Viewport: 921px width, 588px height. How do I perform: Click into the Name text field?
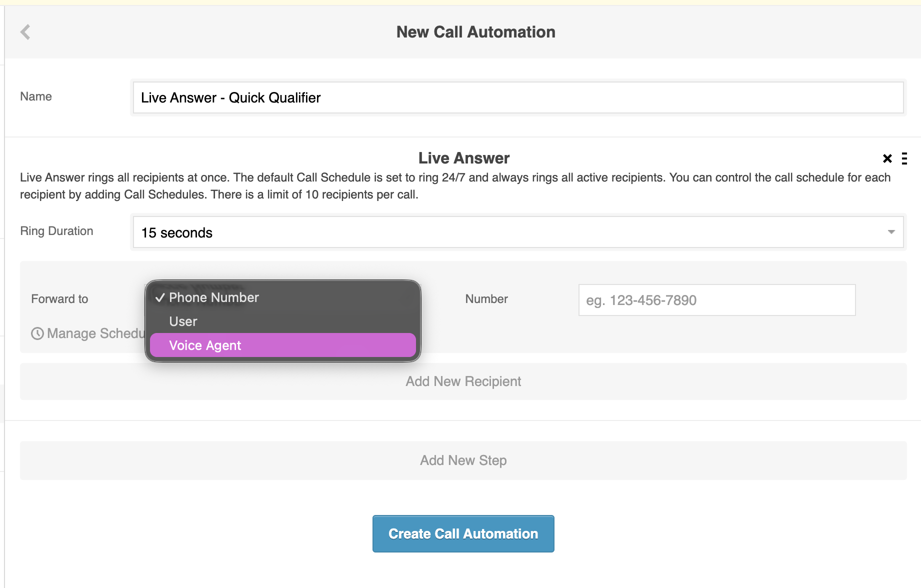518,97
